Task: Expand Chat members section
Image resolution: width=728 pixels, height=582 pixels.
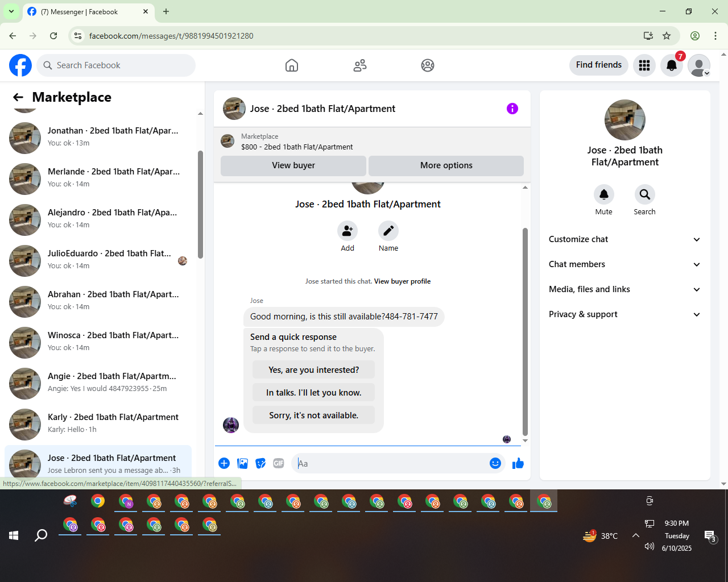Action: tap(624, 264)
